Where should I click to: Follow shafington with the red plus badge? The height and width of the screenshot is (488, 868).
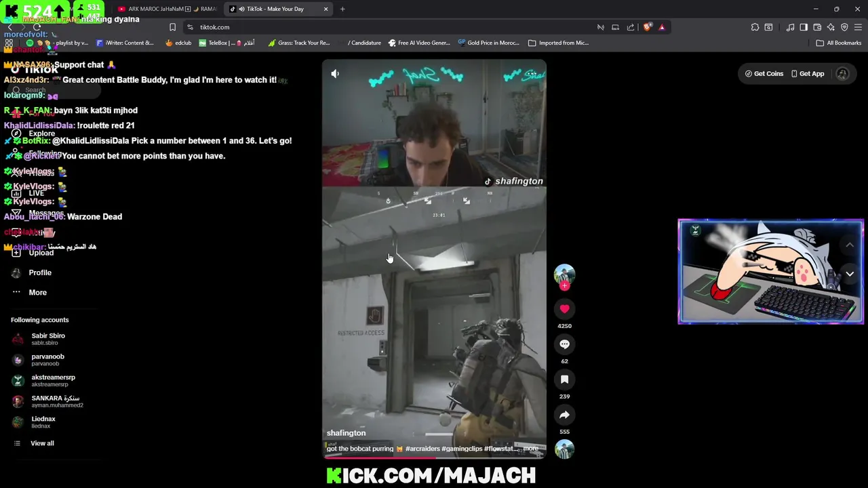pyautogui.click(x=564, y=285)
